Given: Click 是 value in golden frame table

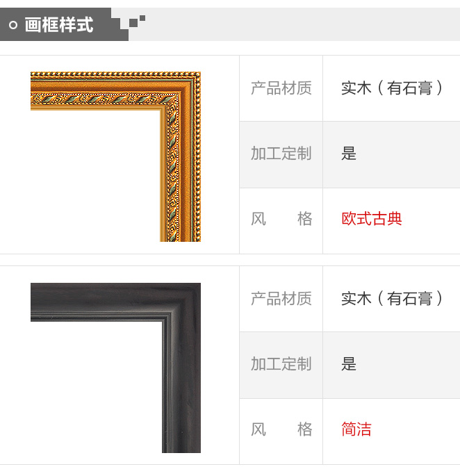Looking at the screenshot, I should pyautogui.click(x=349, y=154).
